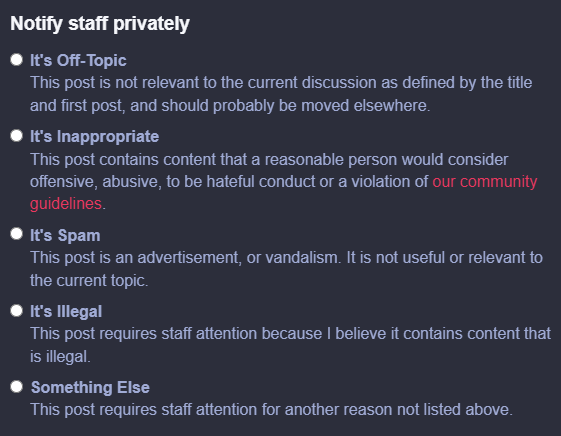Viewport: 561px width, 436px height.
Task: Click the advertisement or vandalism description
Action: coord(286,269)
